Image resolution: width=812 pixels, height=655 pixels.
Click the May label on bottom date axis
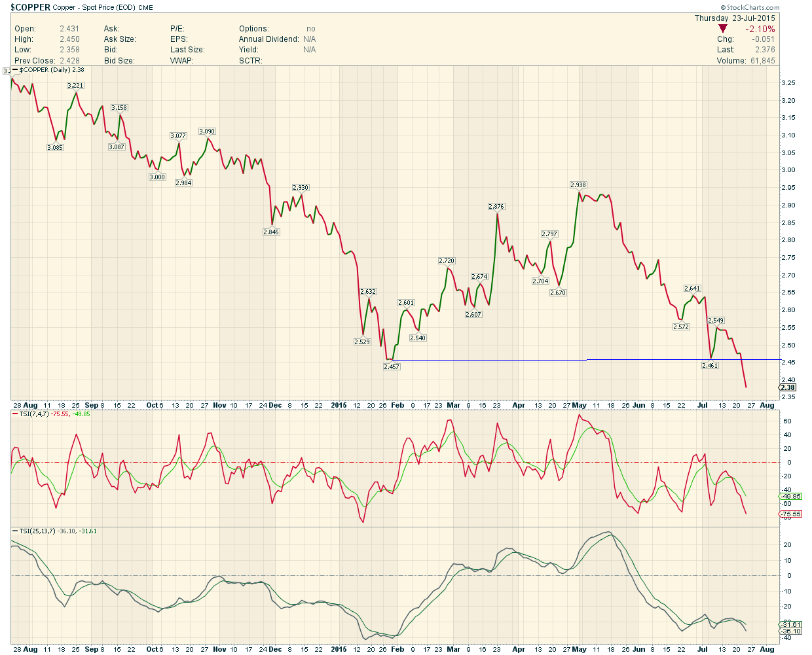point(579,649)
